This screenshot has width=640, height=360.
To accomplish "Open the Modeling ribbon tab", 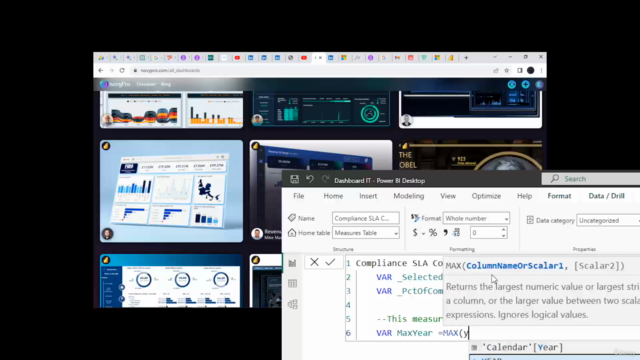I will [x=409, y=196].
